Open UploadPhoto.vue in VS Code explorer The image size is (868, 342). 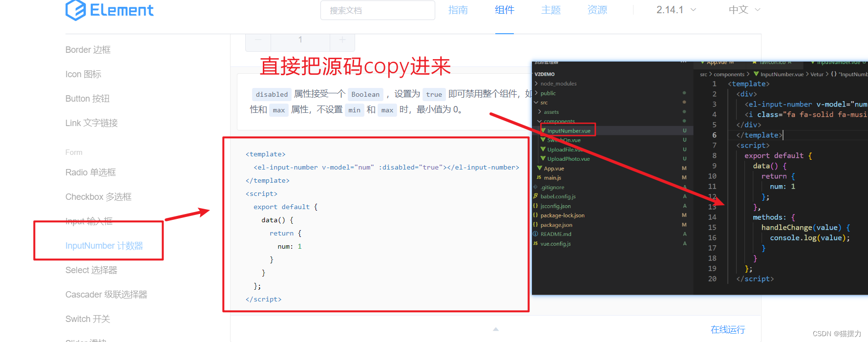coord(568,159)
